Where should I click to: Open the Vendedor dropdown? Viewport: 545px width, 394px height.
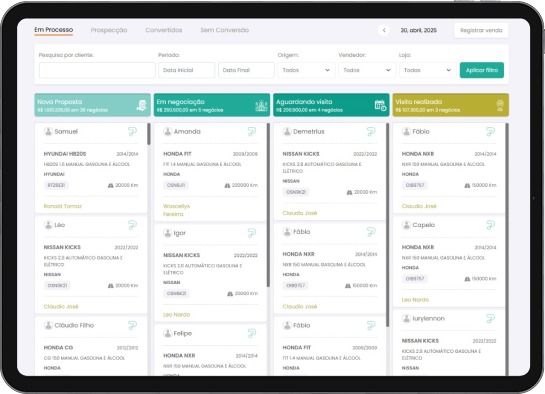click(x=367, y=70)
